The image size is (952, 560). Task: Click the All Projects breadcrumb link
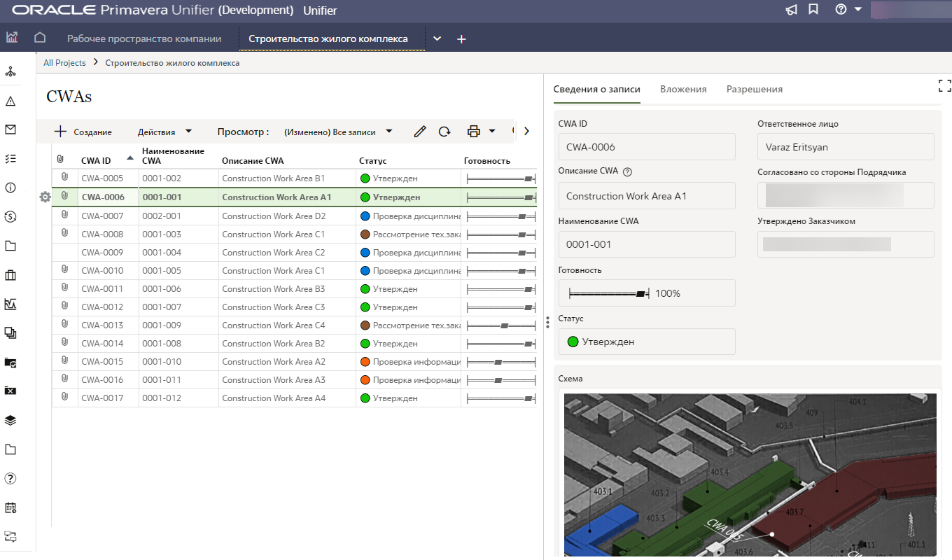pos(64,63)
